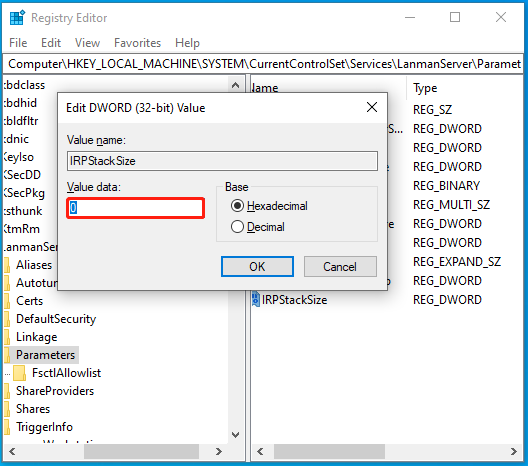This screenshot has height=466, width=528.
Task: Select the ShareProviders key in tree
Action: [55, 391]
